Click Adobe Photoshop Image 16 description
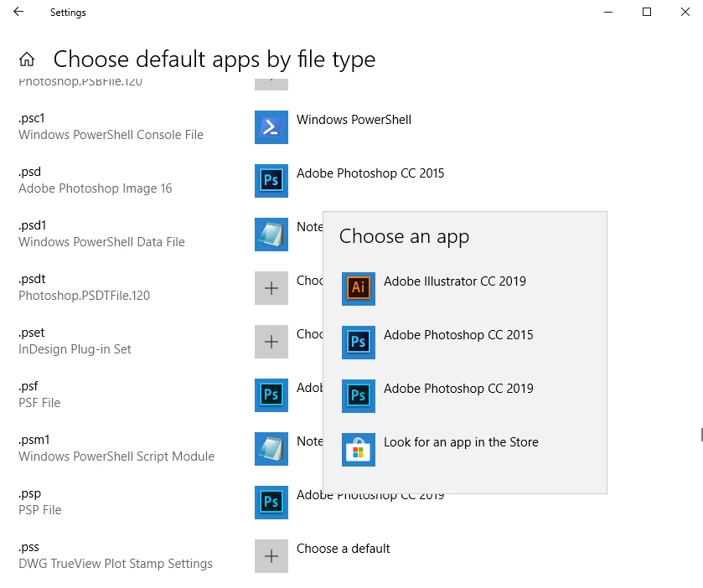The height and width of the screenshot is (588, 703). coord(95,188)
